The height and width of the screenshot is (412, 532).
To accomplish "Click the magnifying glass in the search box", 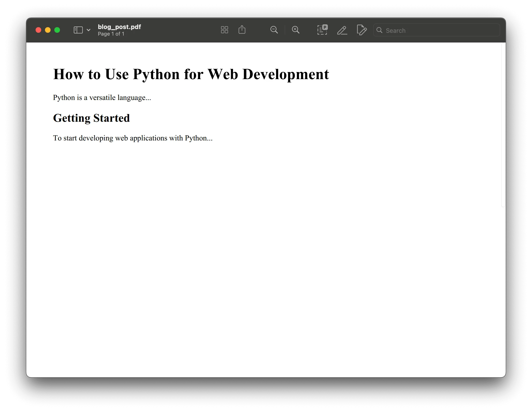I will [380, 30].
